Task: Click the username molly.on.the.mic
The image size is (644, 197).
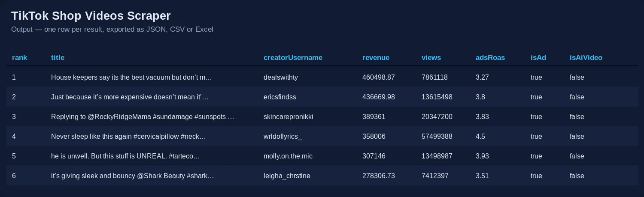Action: [288, 156]
